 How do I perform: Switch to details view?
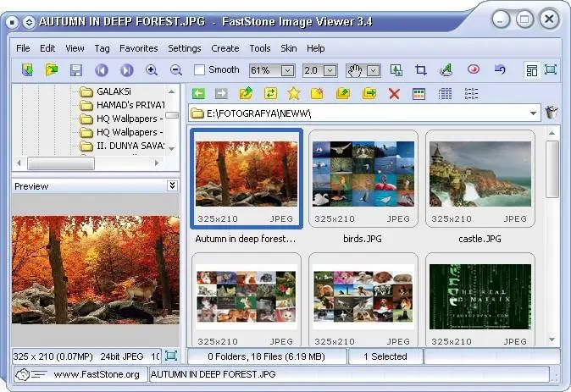[445, 93]
